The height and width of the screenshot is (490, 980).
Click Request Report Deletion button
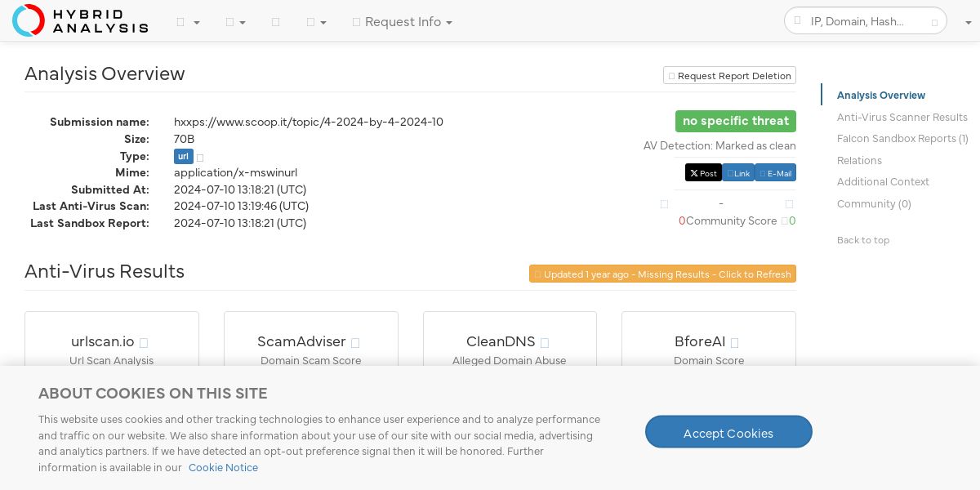tap(729, 76)
